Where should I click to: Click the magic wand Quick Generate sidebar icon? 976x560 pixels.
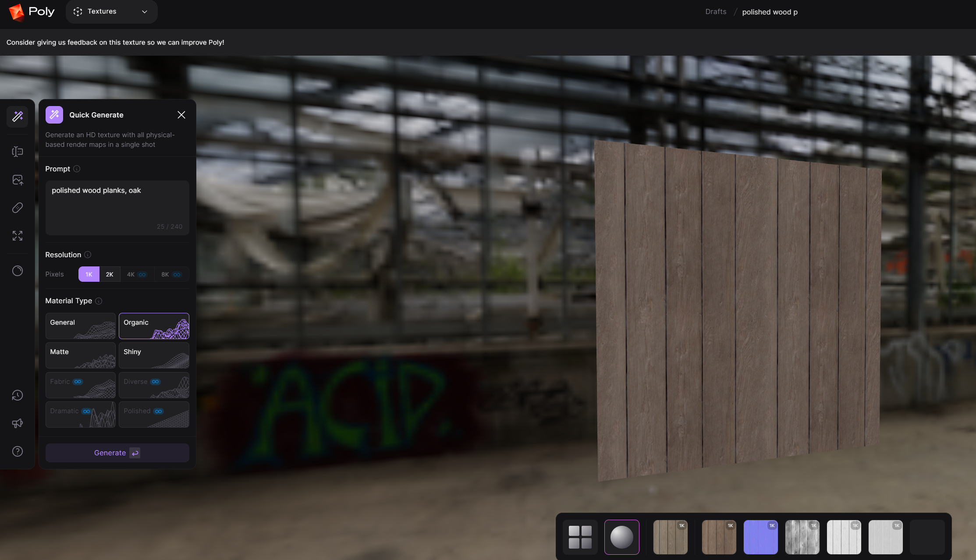pyautogui.click(x=18, y=116)
